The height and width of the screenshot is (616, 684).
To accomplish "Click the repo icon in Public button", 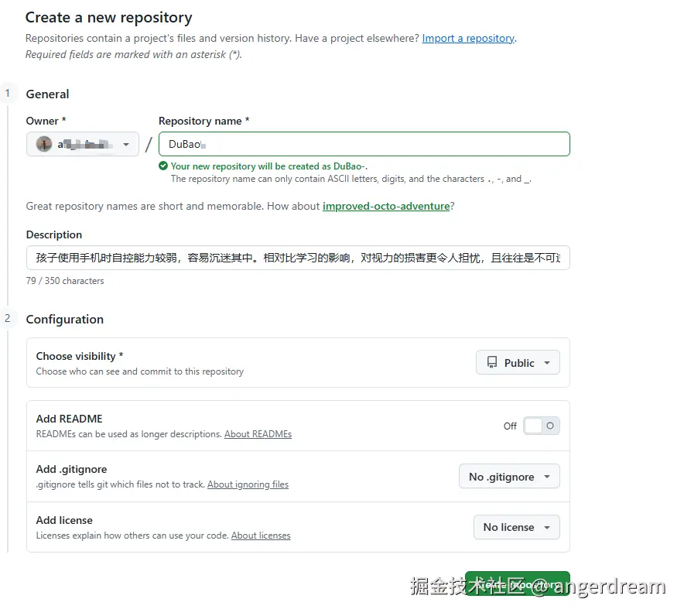I will [x=492, y=362].
